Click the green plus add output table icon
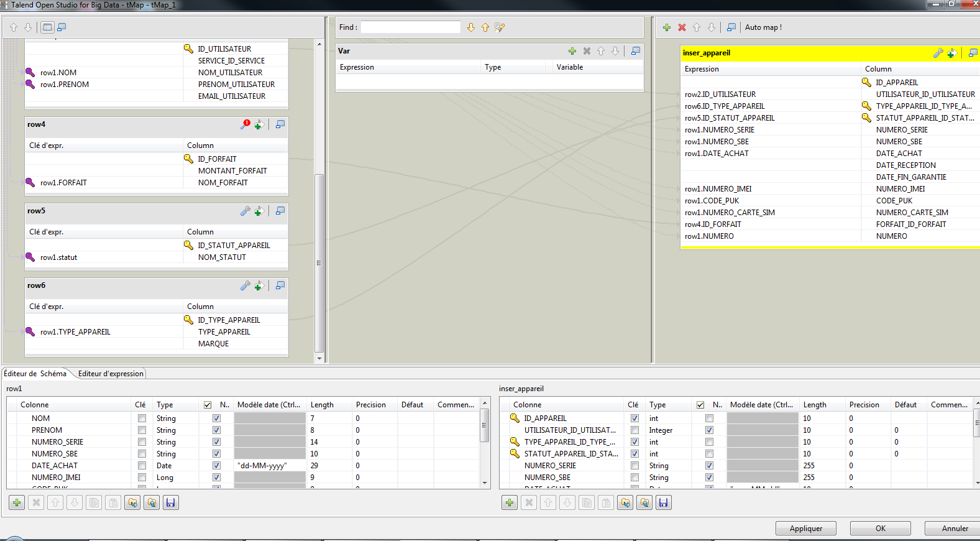The image size is (980, 541). pos(667,27)
